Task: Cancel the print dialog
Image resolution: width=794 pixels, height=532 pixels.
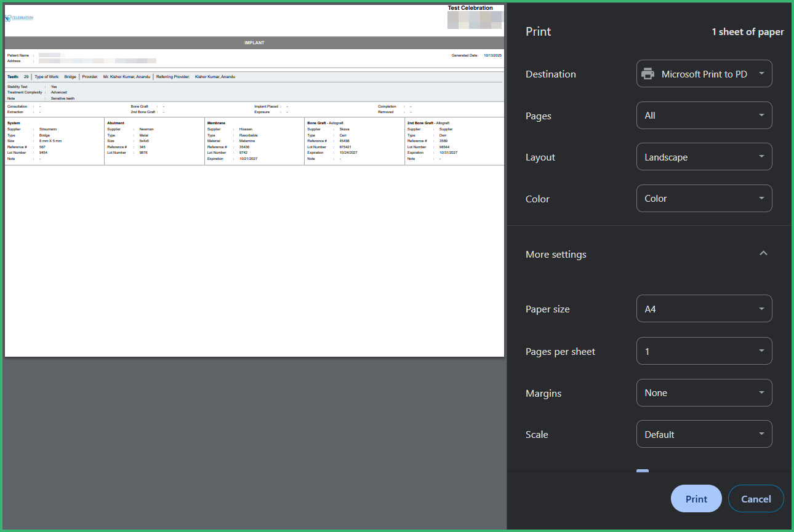Action: coord(756,499)
